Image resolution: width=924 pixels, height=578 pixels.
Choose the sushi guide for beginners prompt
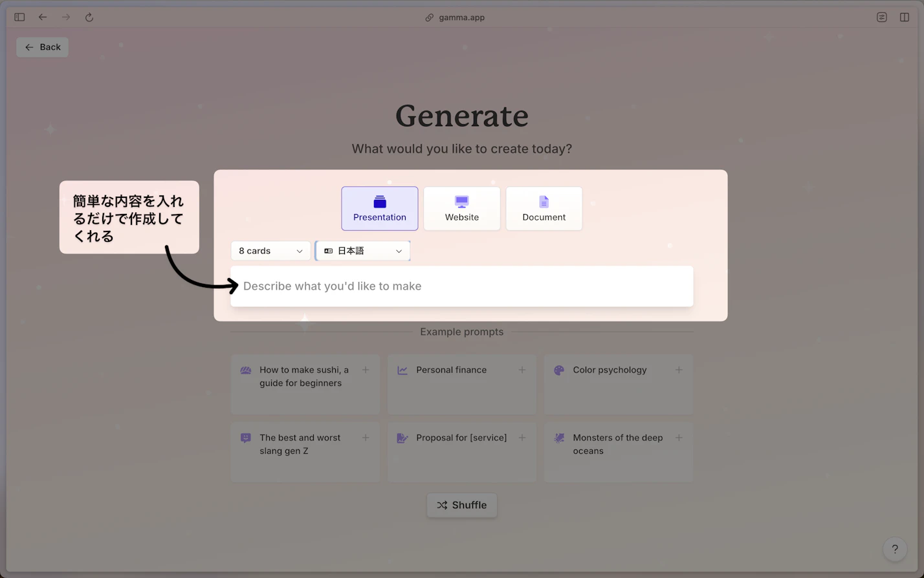click(x=305, y=384)
